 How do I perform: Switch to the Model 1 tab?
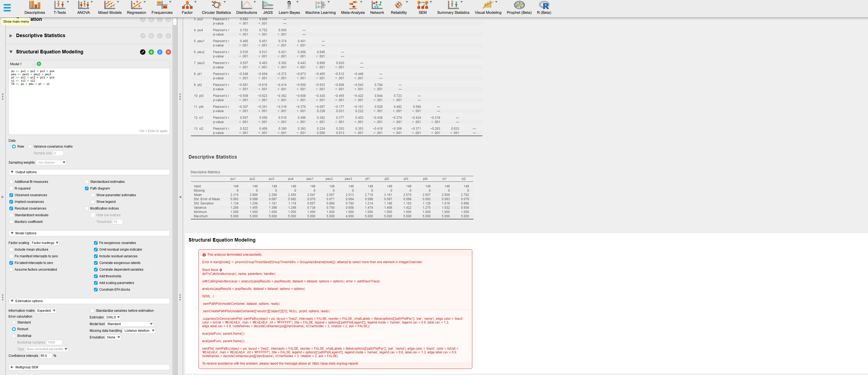click(19, 64)
